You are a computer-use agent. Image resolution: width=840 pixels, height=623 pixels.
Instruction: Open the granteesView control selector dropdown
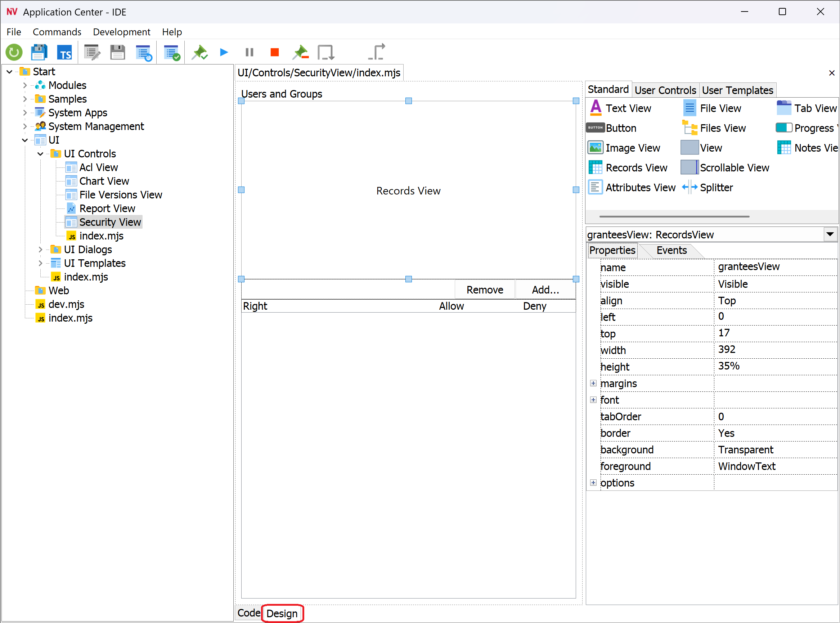tap(830, 234)
